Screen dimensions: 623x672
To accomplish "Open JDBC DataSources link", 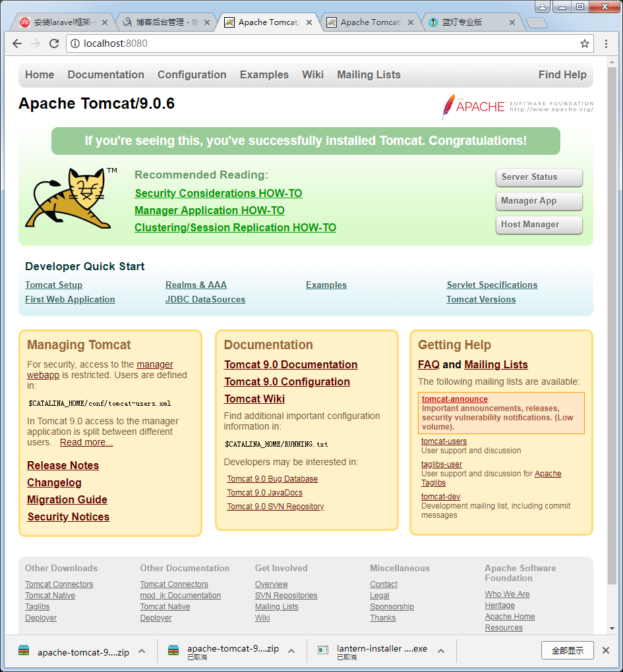I will pos(206,300).
